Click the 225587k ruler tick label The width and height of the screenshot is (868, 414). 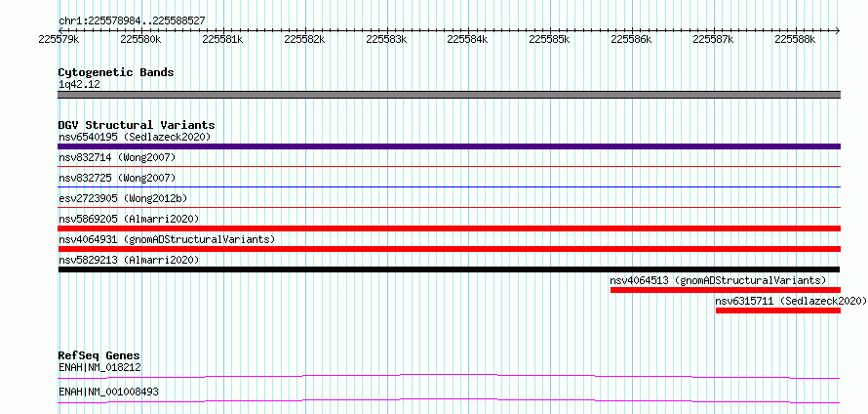(x=714, y=39)
